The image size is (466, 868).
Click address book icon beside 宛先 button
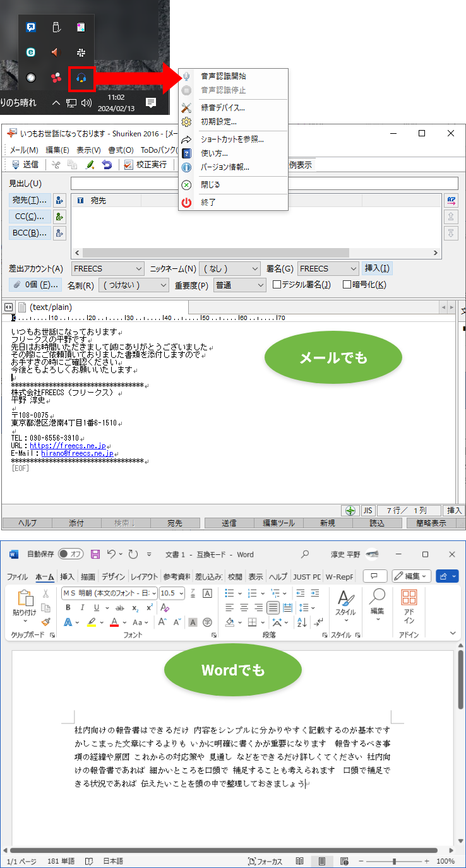[60, 200]
